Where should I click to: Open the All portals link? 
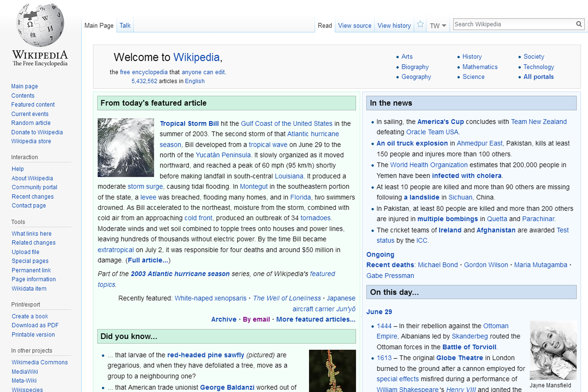point(539,77)
